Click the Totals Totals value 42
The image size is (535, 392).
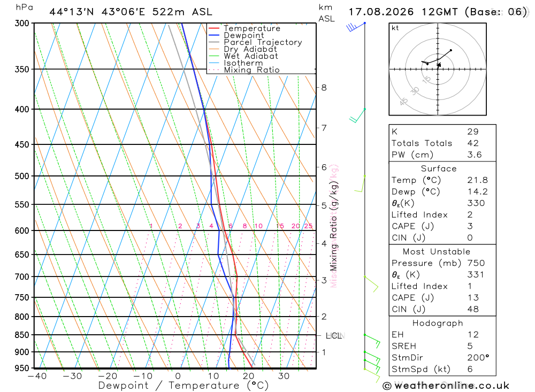(x=473, y=143)
